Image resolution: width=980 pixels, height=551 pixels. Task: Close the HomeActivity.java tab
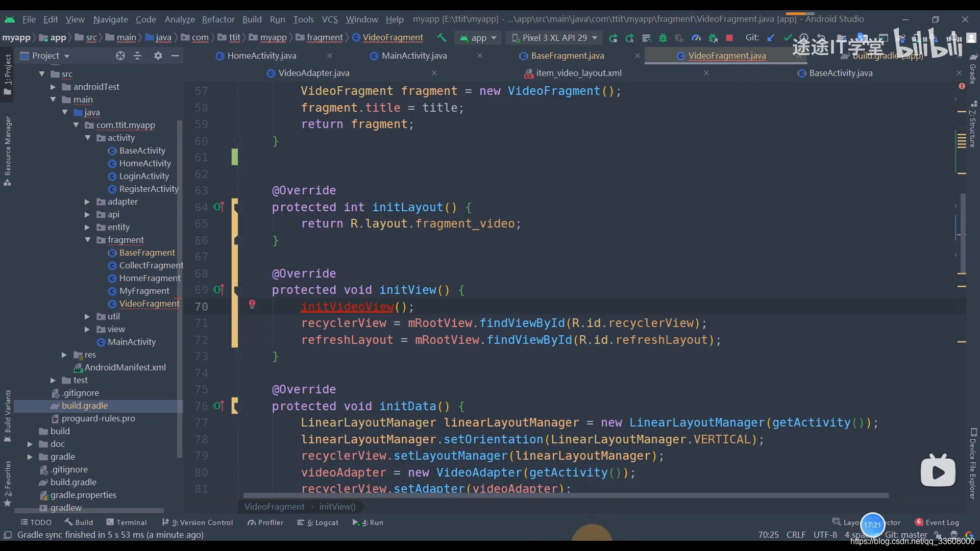(x=330, y=56)
